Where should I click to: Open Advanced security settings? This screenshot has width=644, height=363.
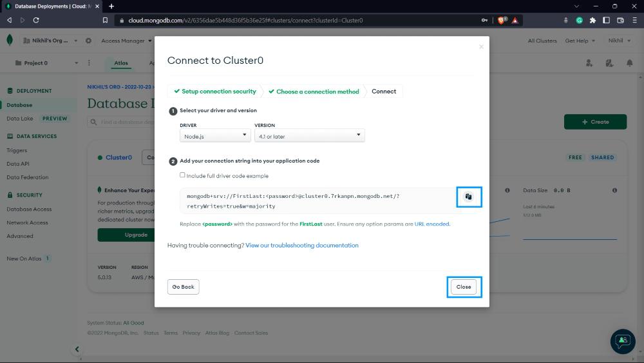click(20, 236)
